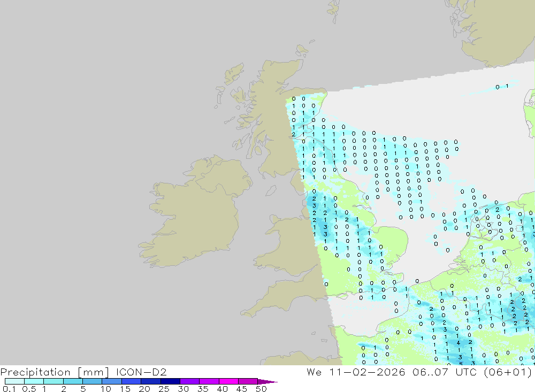Click the precipitation value '4' on the map
Screen dimensions: 535x392
click(x=458, y=343)
